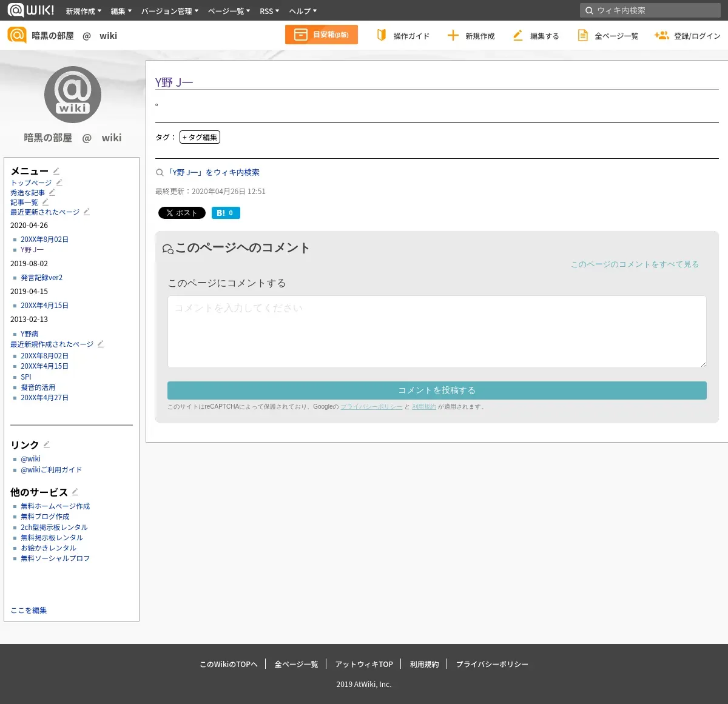Open 無料ホームページ作成 link
The height and width of the screenshot is (704, 728).
pyautogui.click(x=55, y=506)
